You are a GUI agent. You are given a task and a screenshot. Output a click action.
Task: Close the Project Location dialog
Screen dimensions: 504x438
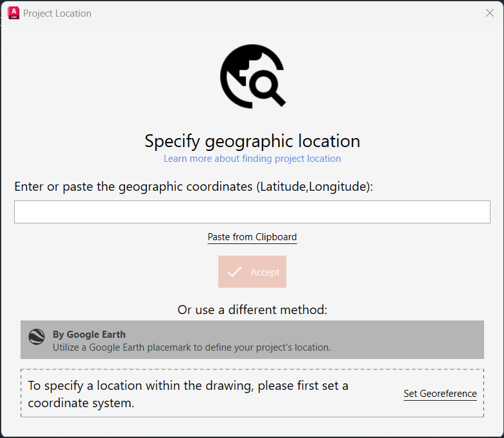pos(489,13)
